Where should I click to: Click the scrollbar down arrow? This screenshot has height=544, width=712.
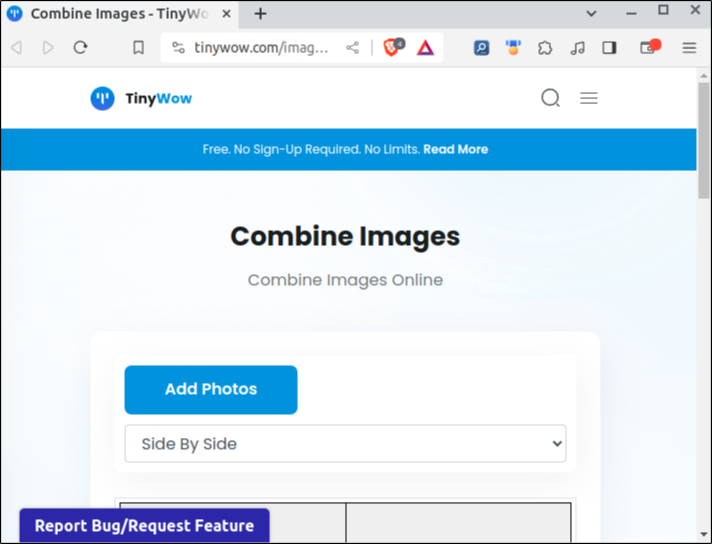click(x=703, y=534)
